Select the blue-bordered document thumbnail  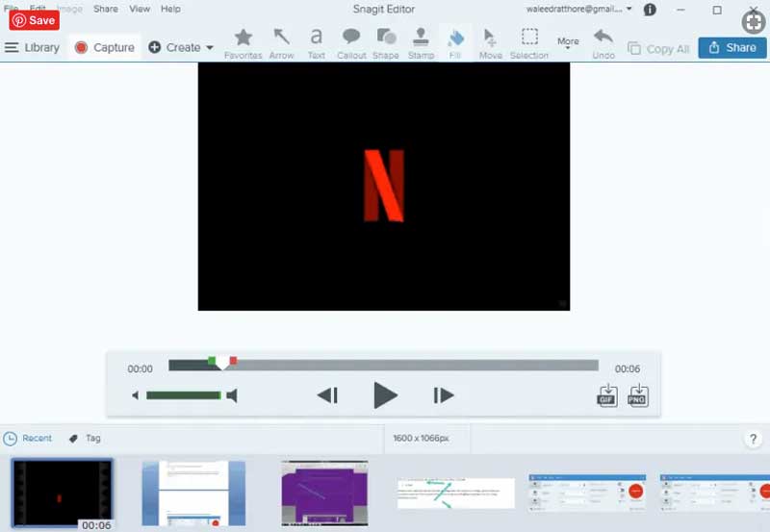(x=193, y=494)
